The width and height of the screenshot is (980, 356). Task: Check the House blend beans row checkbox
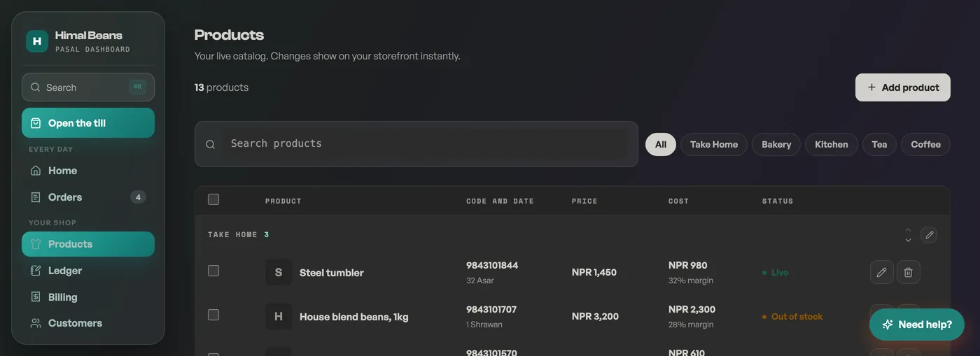click(x=213, y=315)
